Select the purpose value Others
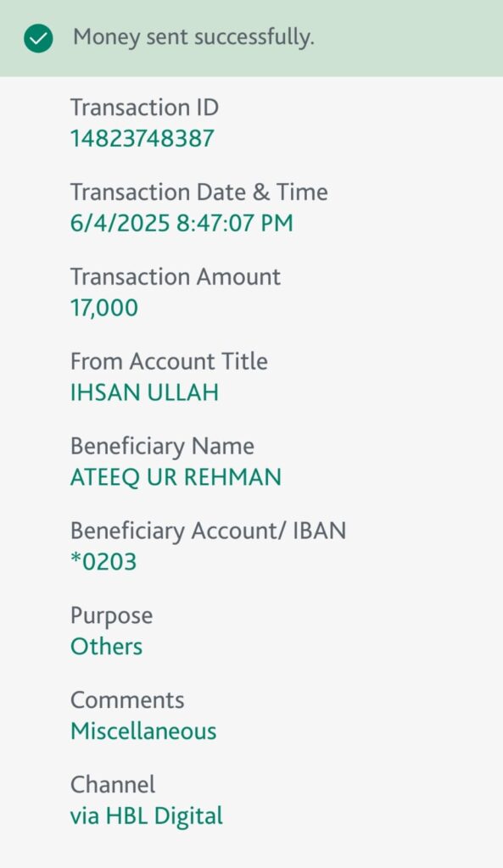 (x=106, y=647)
